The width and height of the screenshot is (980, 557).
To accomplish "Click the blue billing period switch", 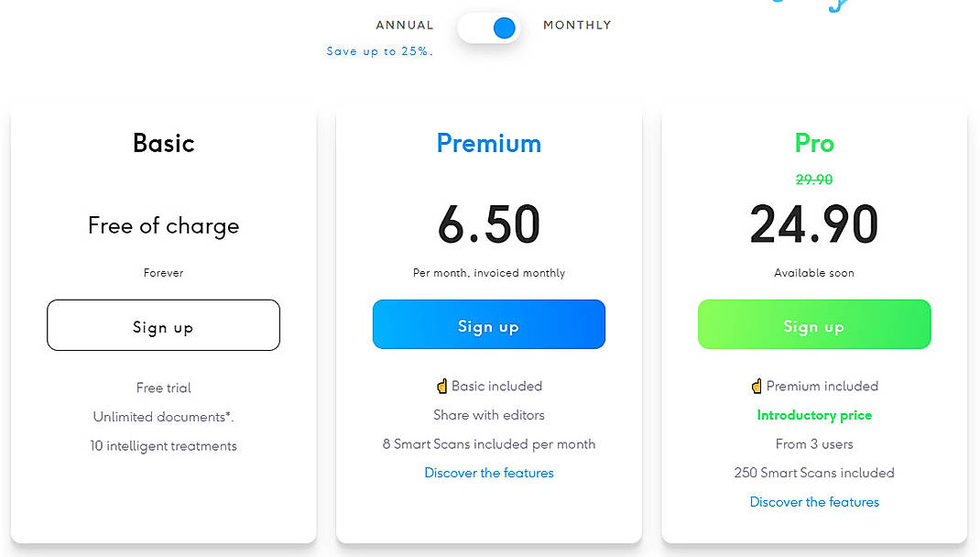I will point(488,27).
